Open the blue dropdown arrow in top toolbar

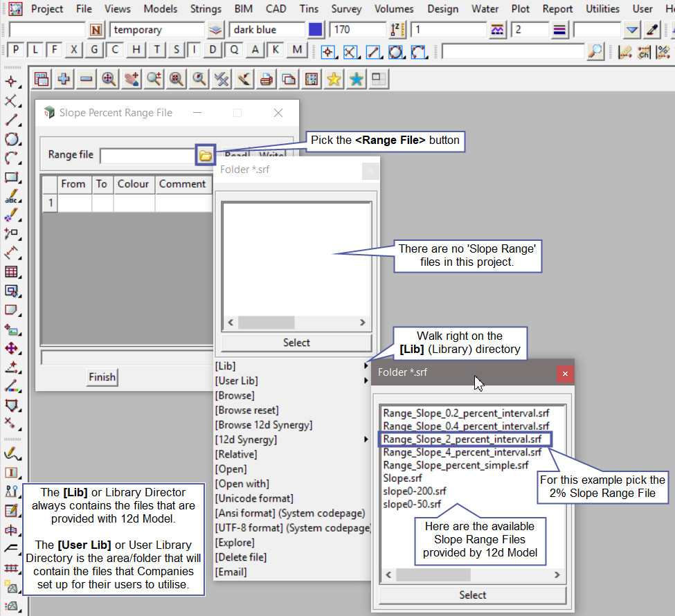631,30
